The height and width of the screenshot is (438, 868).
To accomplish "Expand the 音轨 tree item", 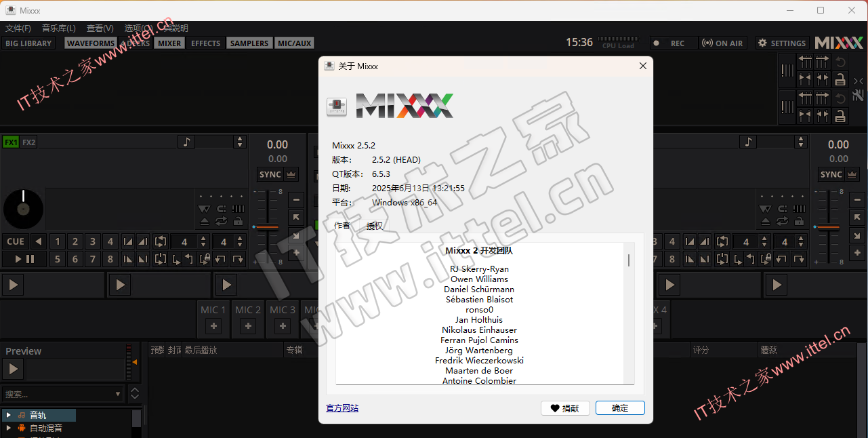I will coord(9,415).
